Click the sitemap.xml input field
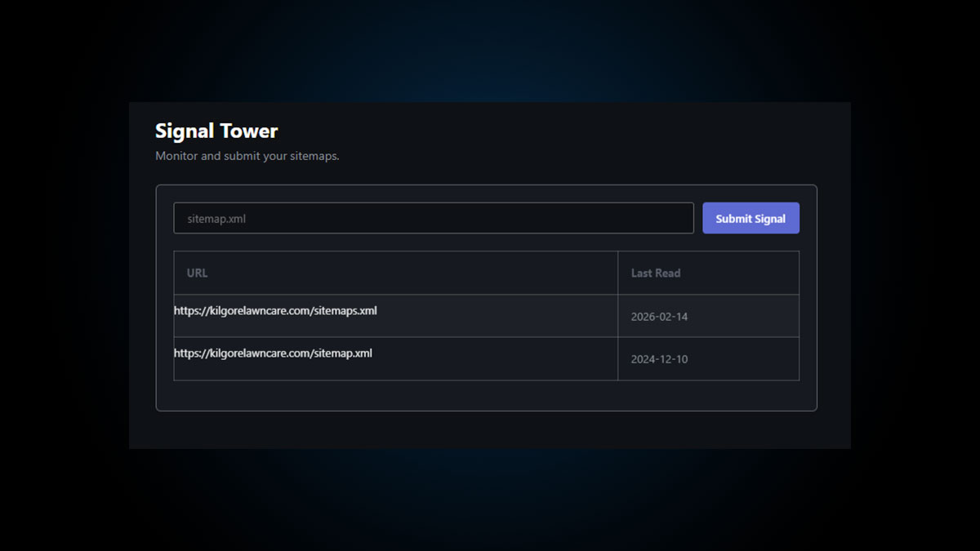Screen dimensions: 980x551 [433, 219]
